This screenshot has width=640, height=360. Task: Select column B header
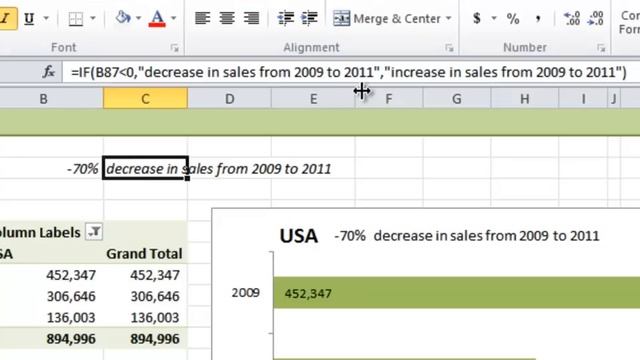tap(51, 99)
